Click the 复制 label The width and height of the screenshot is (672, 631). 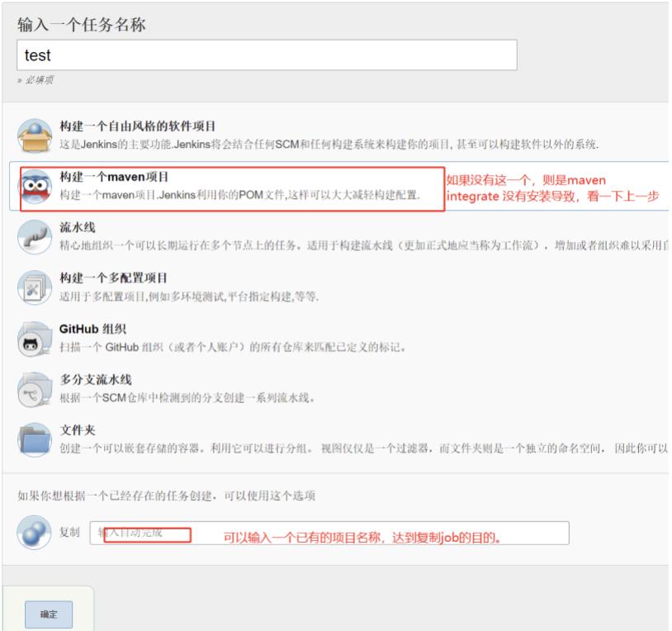pos(69,533)
